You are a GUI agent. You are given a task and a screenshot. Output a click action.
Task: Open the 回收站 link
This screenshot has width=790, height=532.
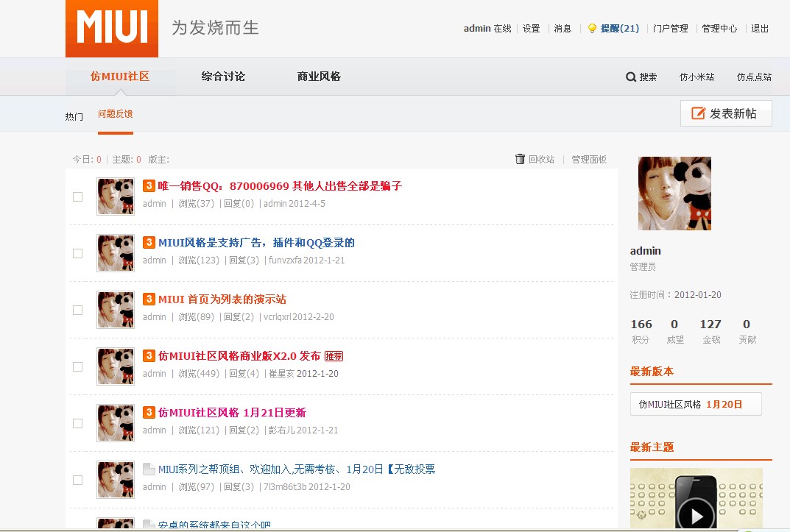(x=542, y=160)
